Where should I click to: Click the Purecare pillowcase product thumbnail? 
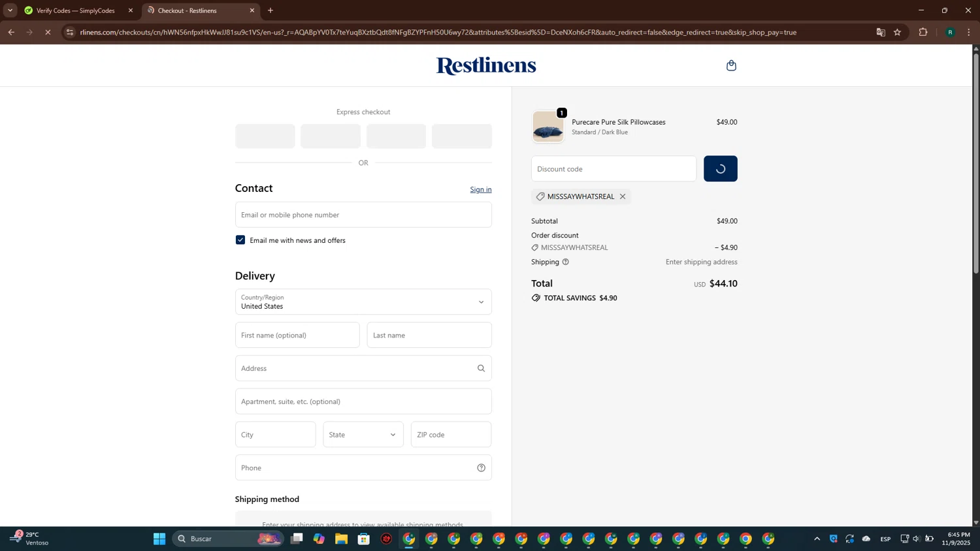pyautogui.click(x=547, y=127)
